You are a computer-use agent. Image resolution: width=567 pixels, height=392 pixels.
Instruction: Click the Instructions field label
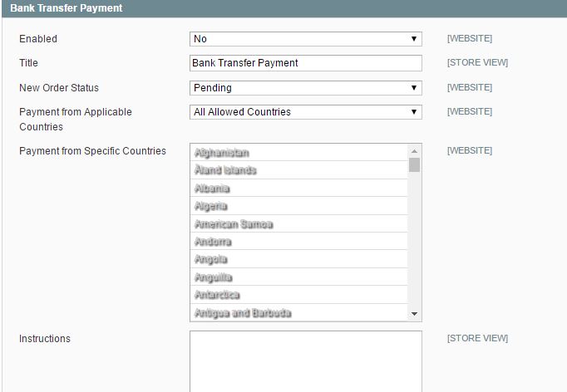pyautogui.click(x=45, y=339)
